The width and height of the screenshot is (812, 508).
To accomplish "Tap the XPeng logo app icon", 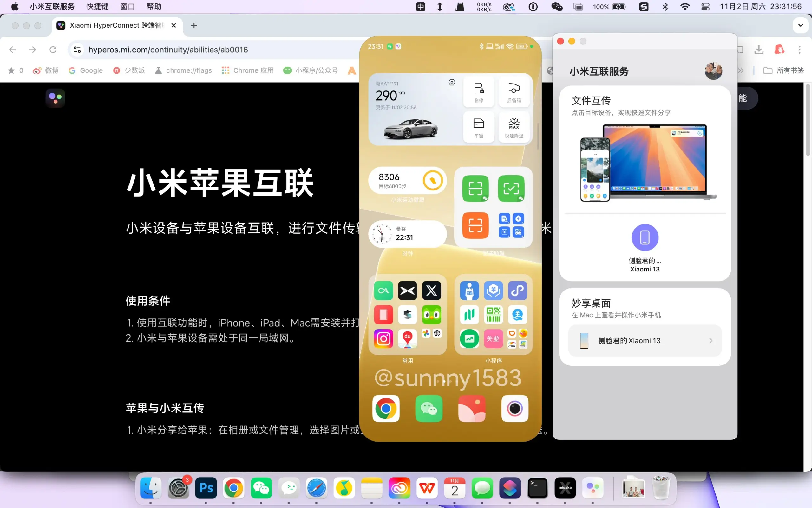I will coord(407,290).
